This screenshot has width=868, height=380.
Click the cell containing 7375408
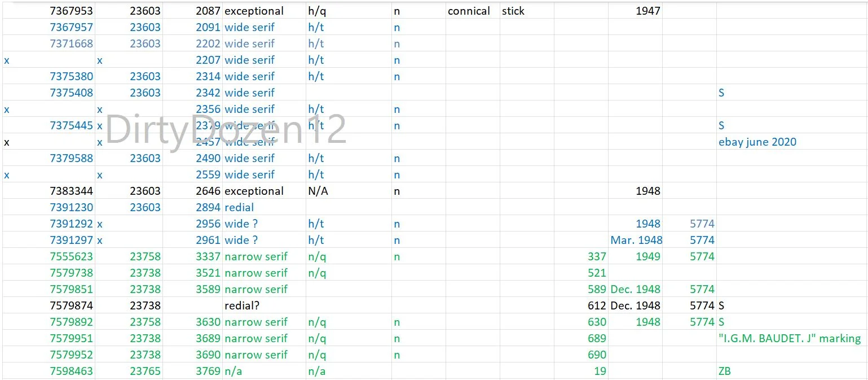pyautogui.click(x=71, y=93)
